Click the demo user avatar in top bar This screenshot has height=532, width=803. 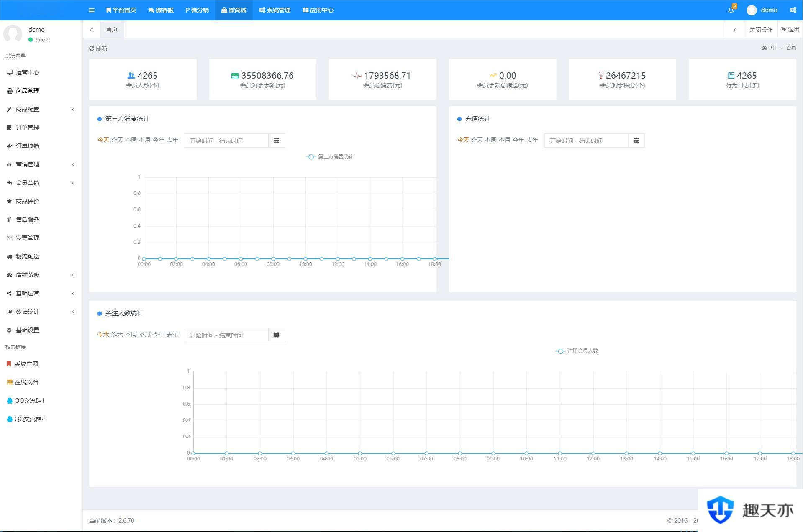point(752,10)
